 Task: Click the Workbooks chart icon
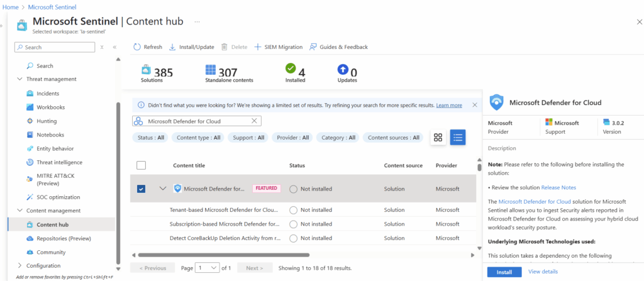point(30,107)
